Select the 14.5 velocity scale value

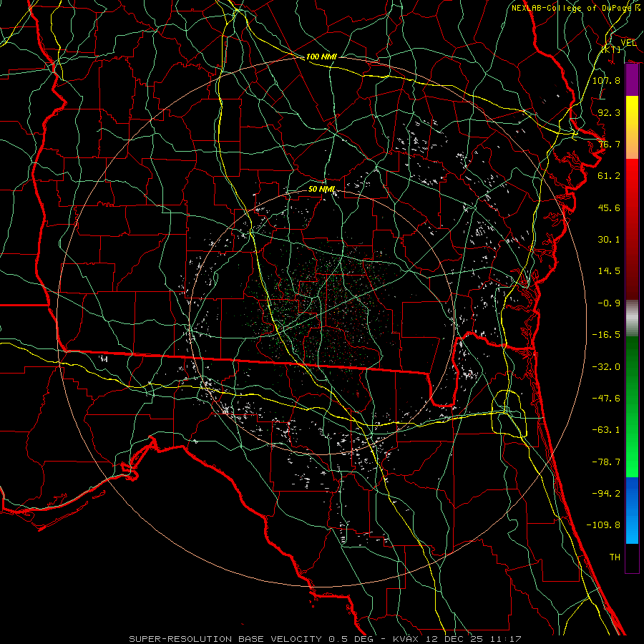pyautogui.click(x=609, y=271)
